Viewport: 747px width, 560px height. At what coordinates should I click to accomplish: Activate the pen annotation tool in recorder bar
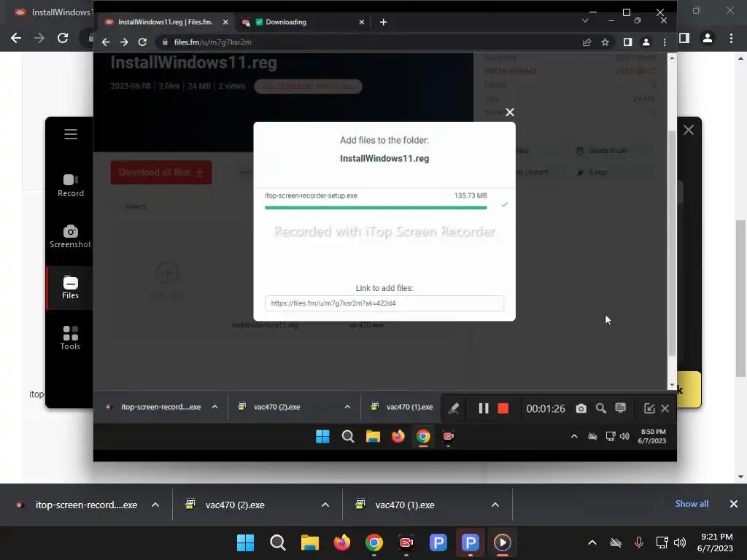point(454,408)
